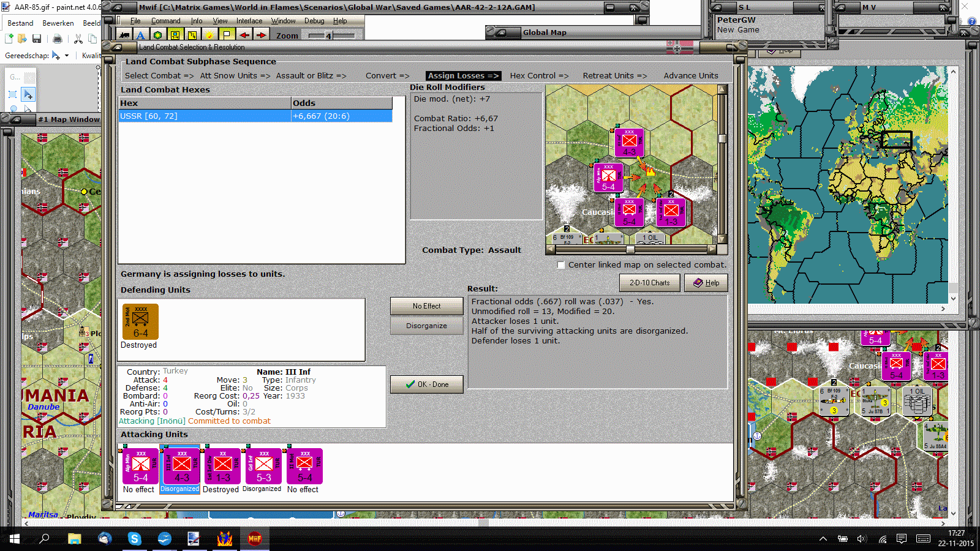Open the File menu in Mwif

coord(135,21)
